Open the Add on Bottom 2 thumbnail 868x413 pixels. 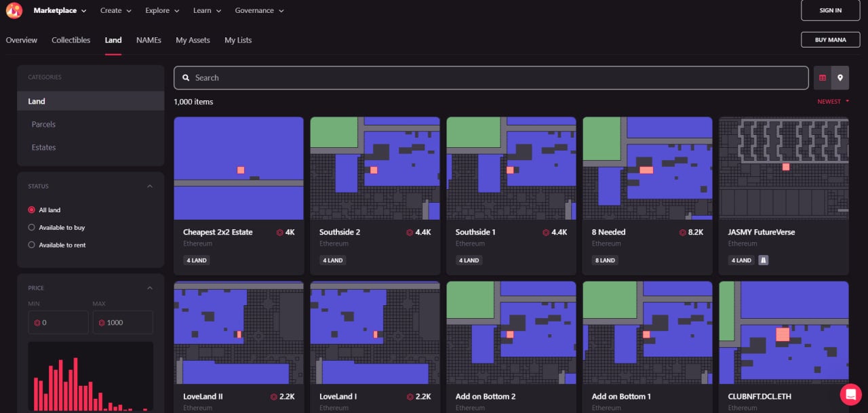pyautogui.click(x=511, y=333)
